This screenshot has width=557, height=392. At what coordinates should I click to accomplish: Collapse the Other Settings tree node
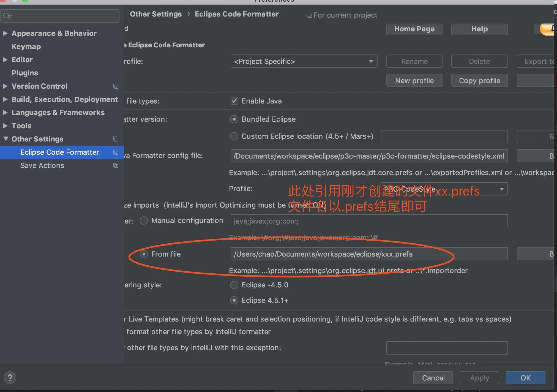pos(5,139)
